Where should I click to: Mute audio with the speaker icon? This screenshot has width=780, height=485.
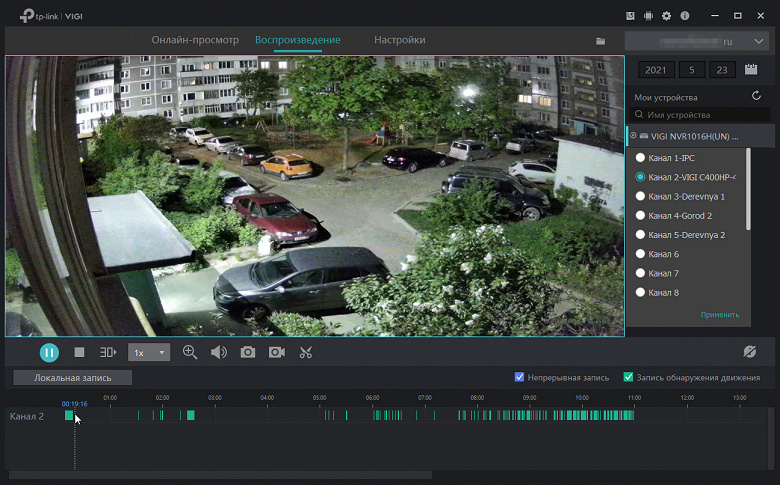(x=218, y=352)
